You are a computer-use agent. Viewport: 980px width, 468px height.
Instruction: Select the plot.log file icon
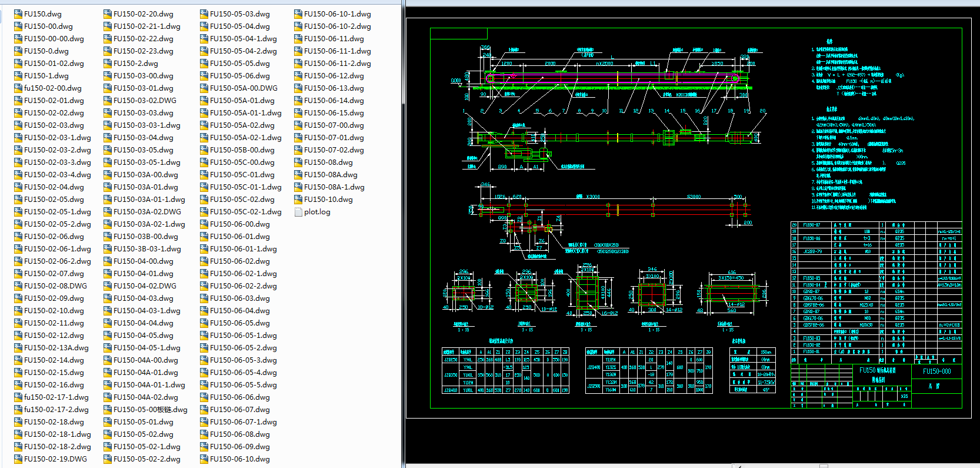pos(298,212)
